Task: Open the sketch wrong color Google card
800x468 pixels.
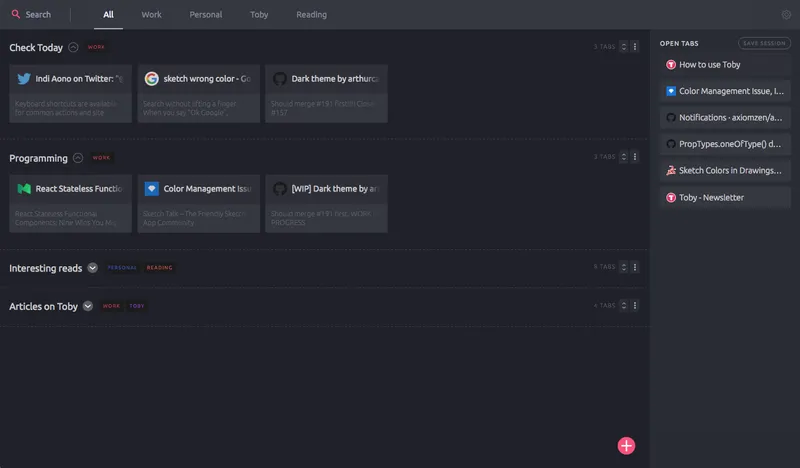Action: click(x=198, y=93)
